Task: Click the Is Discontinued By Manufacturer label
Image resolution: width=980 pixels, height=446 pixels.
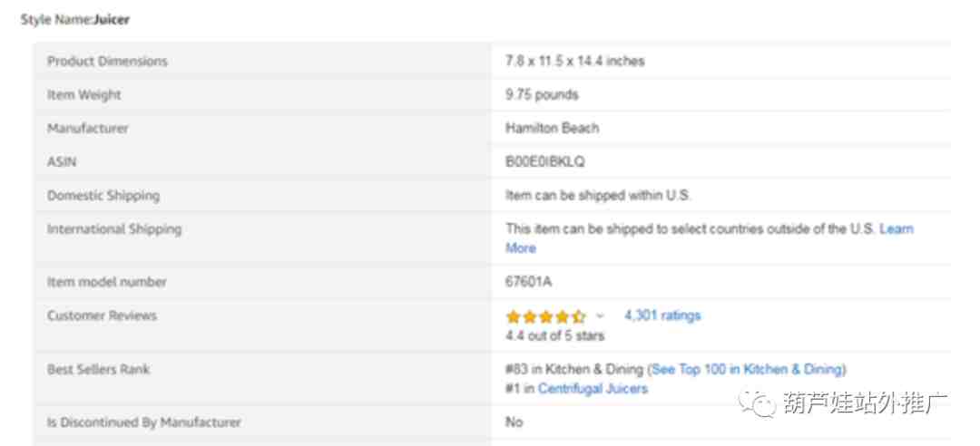Action: (x=144, y=422)
